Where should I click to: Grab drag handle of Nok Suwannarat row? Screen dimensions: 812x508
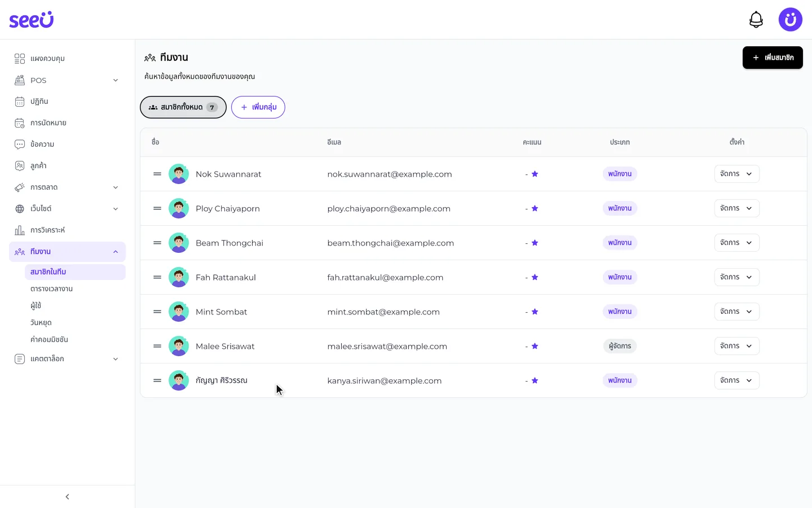[x=157, y=174]
